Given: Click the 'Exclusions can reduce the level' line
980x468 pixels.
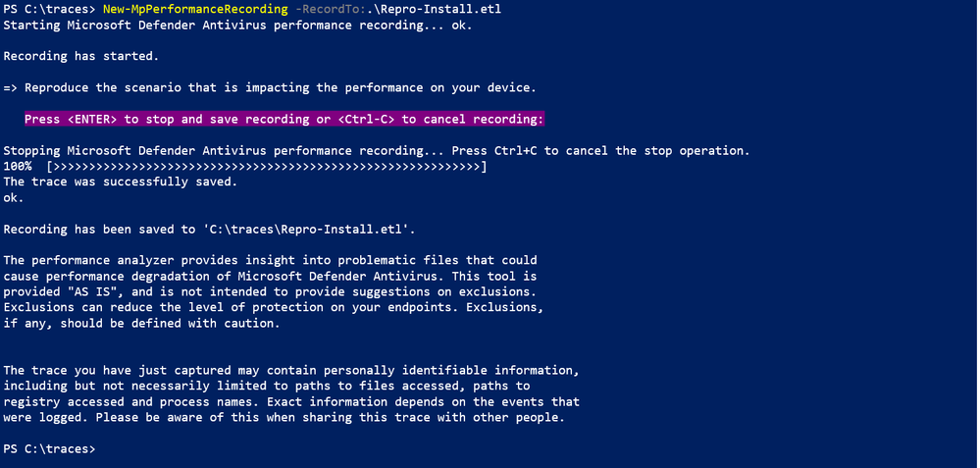Looking at the screenshot, I should coord(273,308).
